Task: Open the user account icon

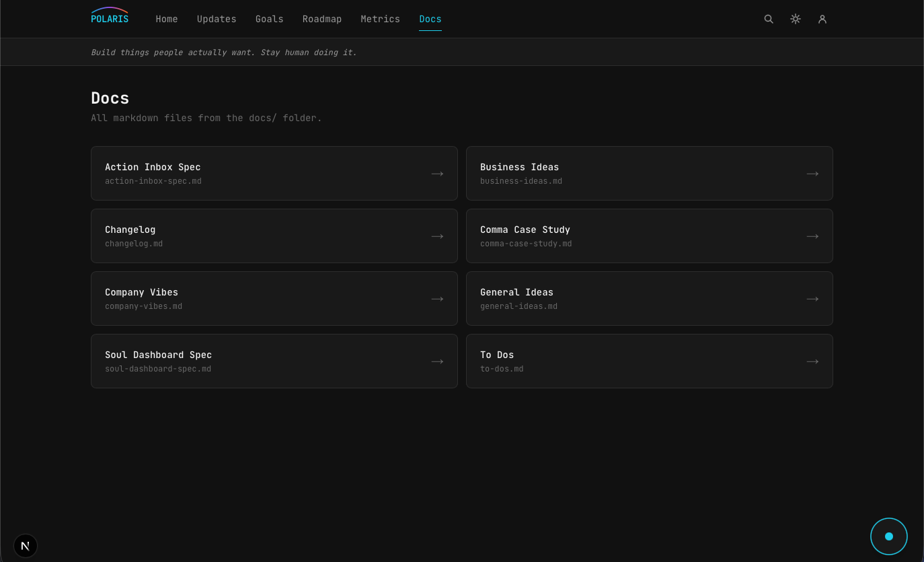Action: (x=822, y=19)
